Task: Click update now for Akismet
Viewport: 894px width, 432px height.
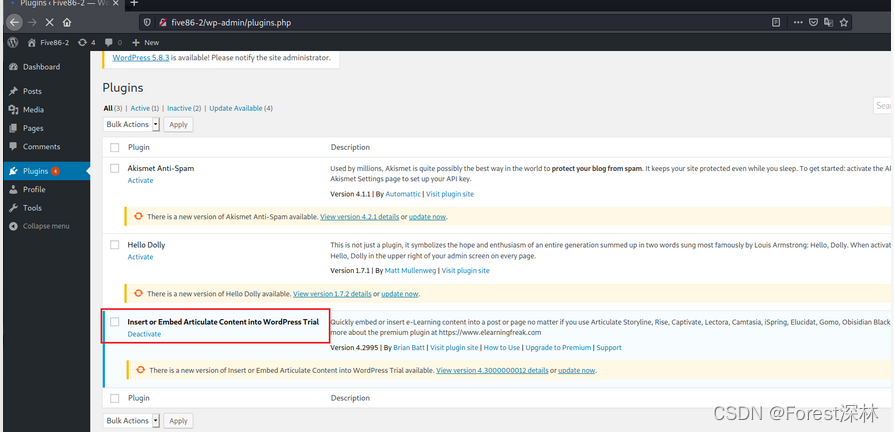Action: pyautogui.click(x=428, y=217)
